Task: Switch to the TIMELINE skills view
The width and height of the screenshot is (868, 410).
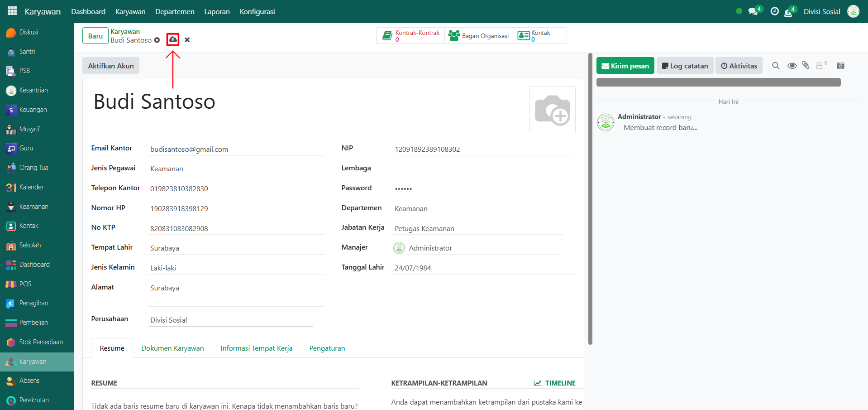Action: click(555, 383)
